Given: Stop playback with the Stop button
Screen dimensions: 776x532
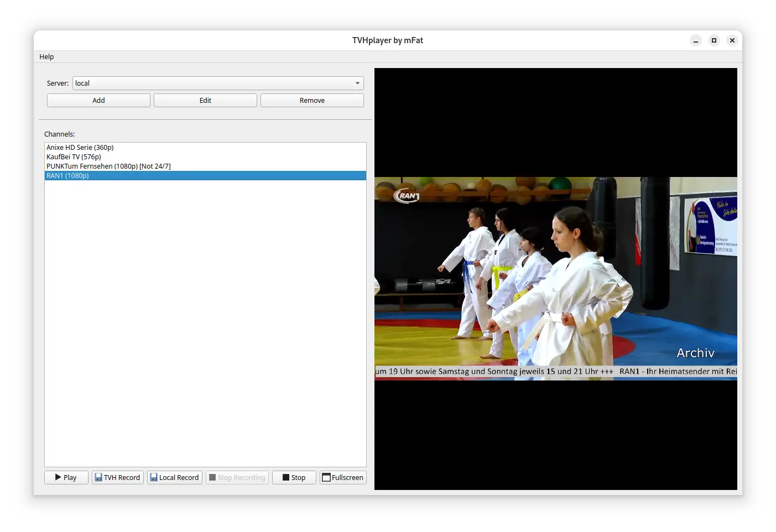Looking at the screenshot, I should (294, 478).
